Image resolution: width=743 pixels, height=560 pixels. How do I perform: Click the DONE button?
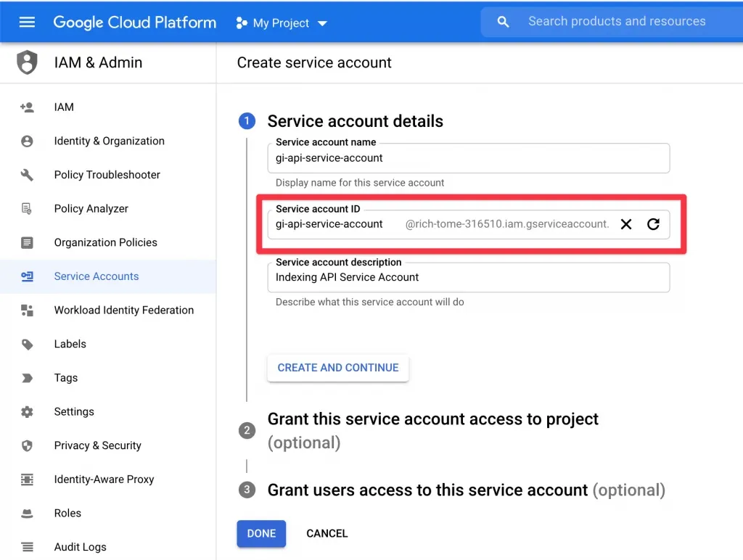pyautogui.click(x=261, y=533)
